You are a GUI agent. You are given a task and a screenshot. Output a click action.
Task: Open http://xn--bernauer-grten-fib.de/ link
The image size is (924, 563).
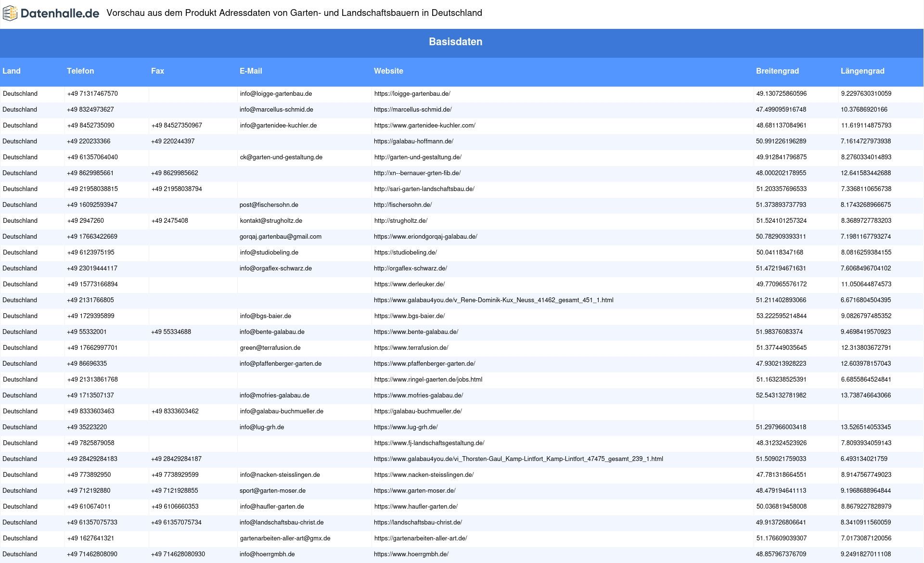pyautogui.click(x=417, y=173)
